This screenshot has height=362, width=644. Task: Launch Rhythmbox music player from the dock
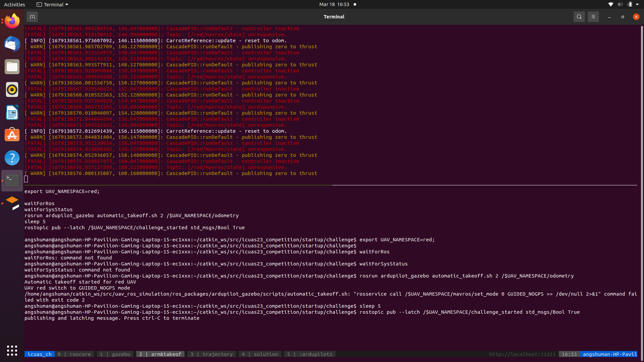click(12, 89)
